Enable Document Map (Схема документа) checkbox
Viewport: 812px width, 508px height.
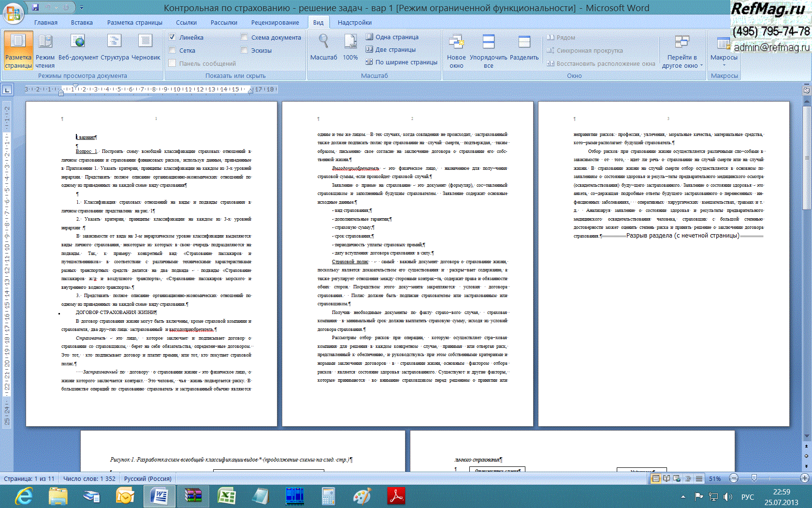point(244,37)
